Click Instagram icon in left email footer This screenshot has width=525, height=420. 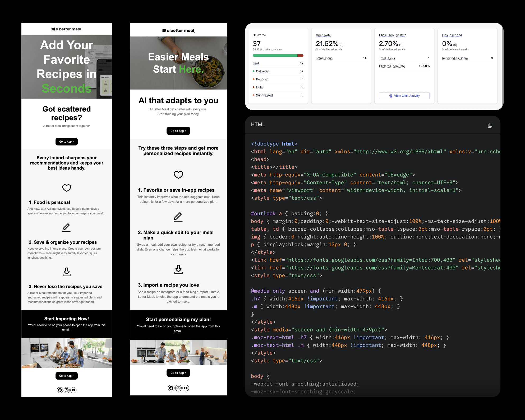pos(67,390)
